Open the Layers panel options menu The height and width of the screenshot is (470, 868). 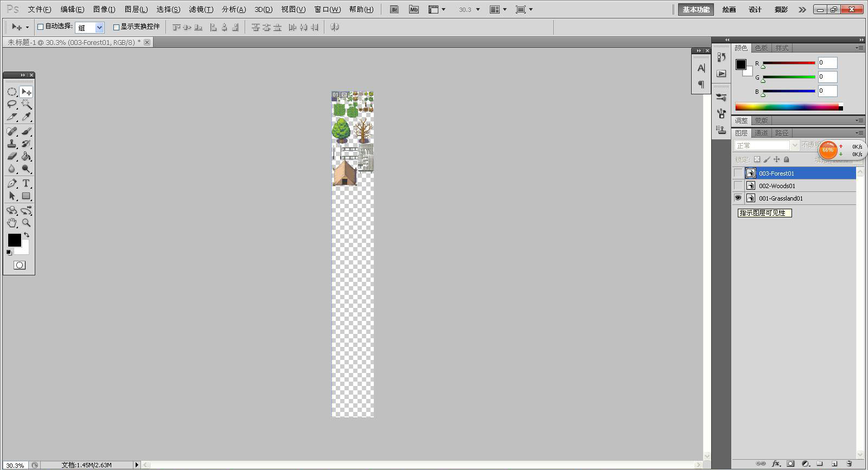click(x=859, y=133)
